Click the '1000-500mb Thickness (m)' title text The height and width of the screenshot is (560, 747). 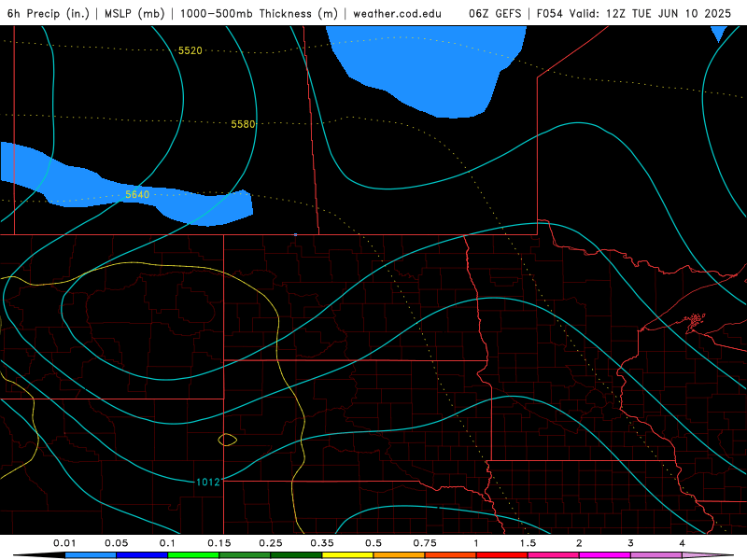click(x=259, y=13)
